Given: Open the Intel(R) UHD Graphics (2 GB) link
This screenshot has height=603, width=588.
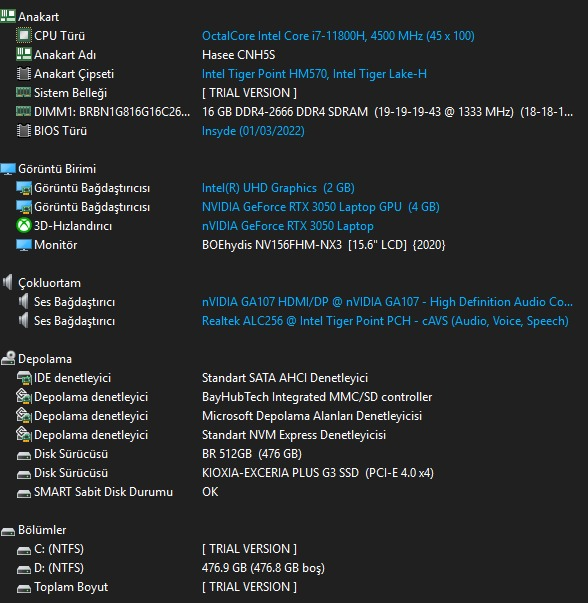Looking at the screenshot, I should tap(278, 188).
